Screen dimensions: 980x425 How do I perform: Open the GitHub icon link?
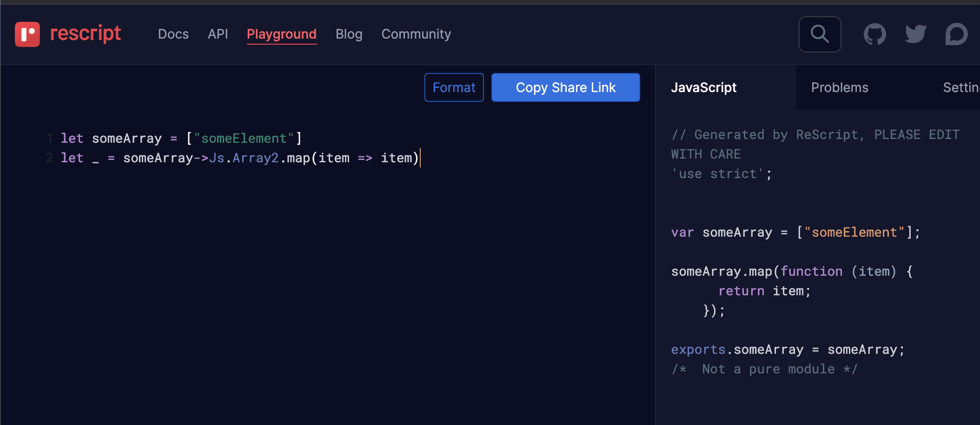pyautogui.click(x=874, y=34)
